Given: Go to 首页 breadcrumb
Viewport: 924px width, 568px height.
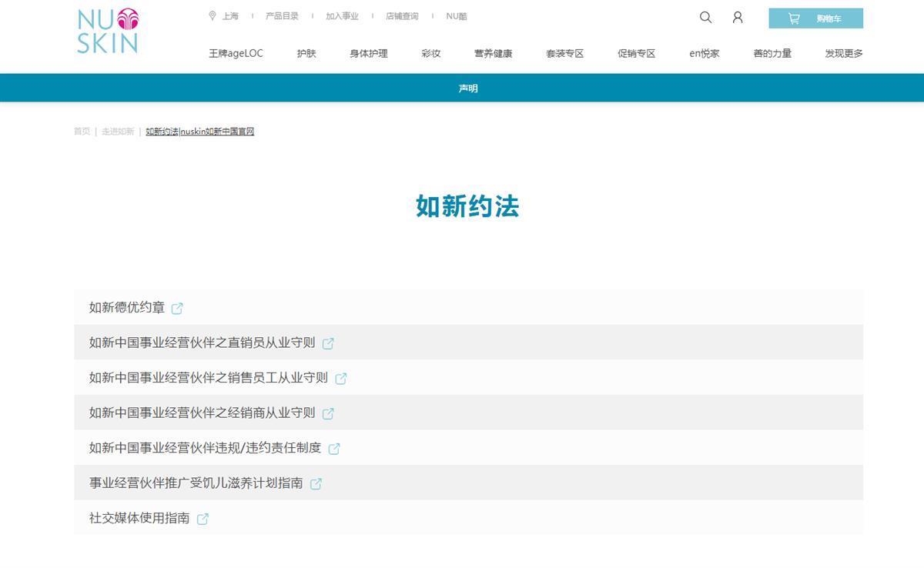Looking at the screenshot, I should coord(82,132).
